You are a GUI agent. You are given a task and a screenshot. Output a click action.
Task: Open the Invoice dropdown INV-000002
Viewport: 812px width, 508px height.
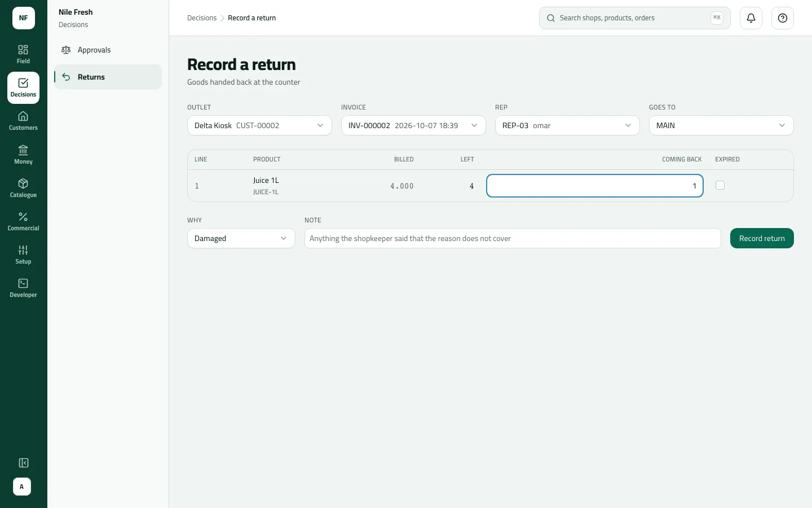[x=413, y=125]
